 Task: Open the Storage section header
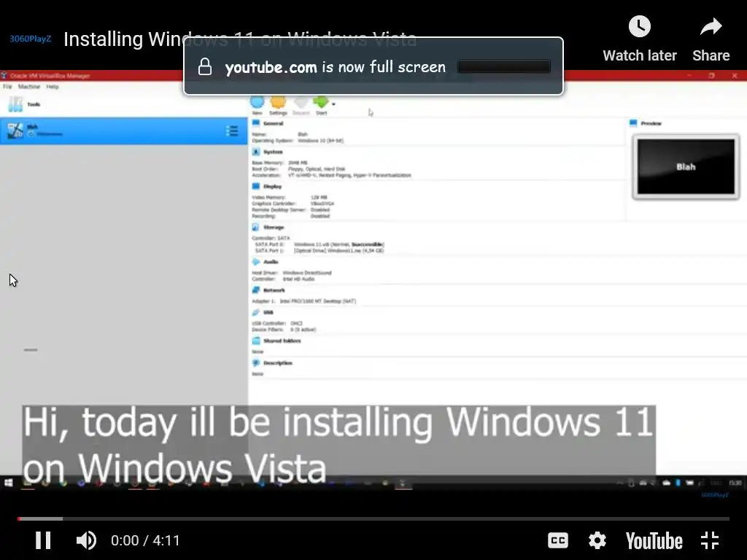(273, 227)
